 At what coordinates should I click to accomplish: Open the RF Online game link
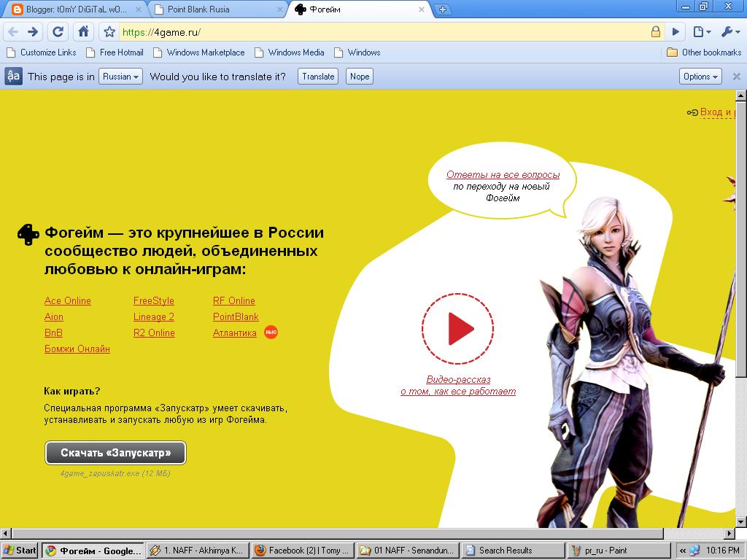click(x=234, y=300)
